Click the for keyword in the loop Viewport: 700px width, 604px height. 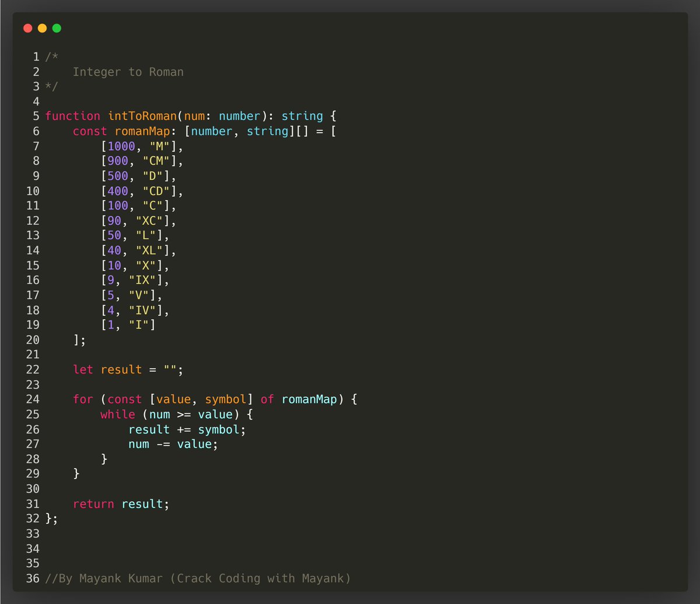point(83,399)
